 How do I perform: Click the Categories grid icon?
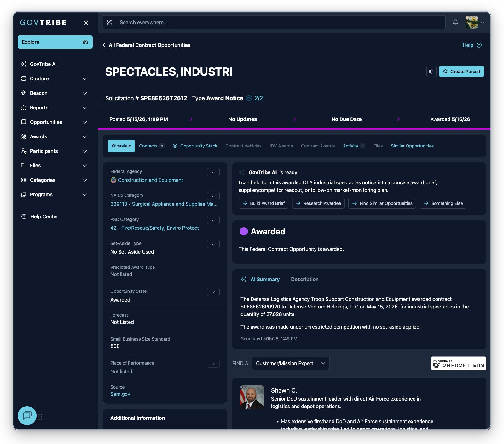click(24, 180)
